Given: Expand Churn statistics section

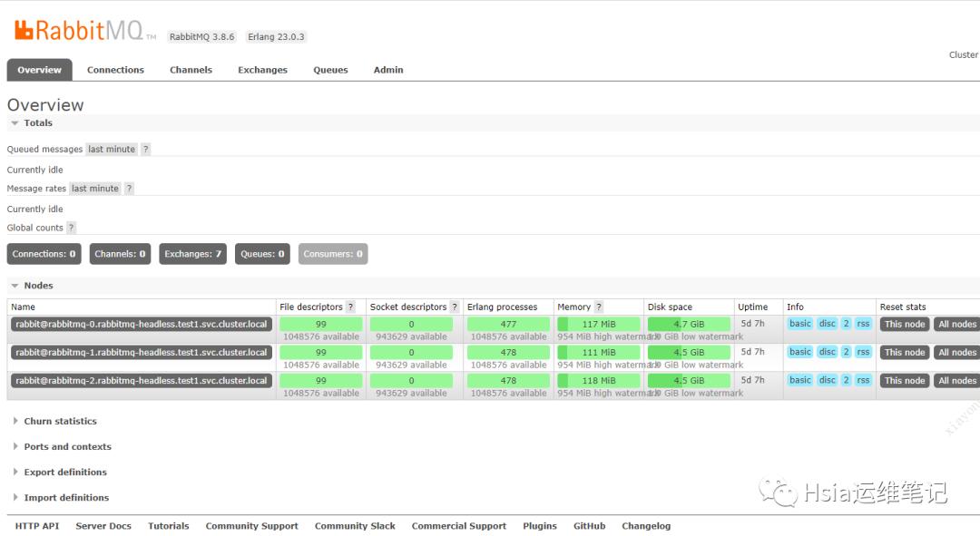Looking at the screenshot, I should (59, 422).
